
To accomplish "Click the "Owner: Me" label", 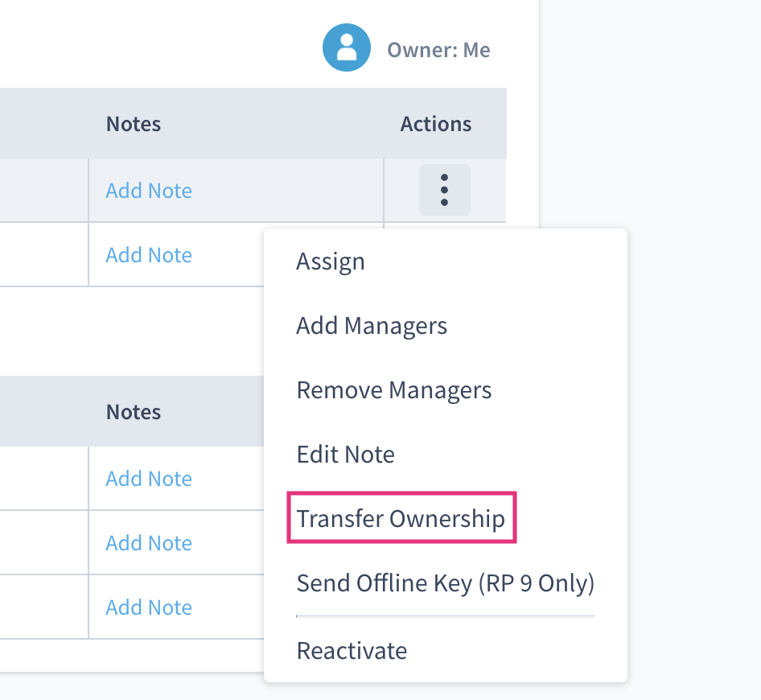I will click(438, 50).
